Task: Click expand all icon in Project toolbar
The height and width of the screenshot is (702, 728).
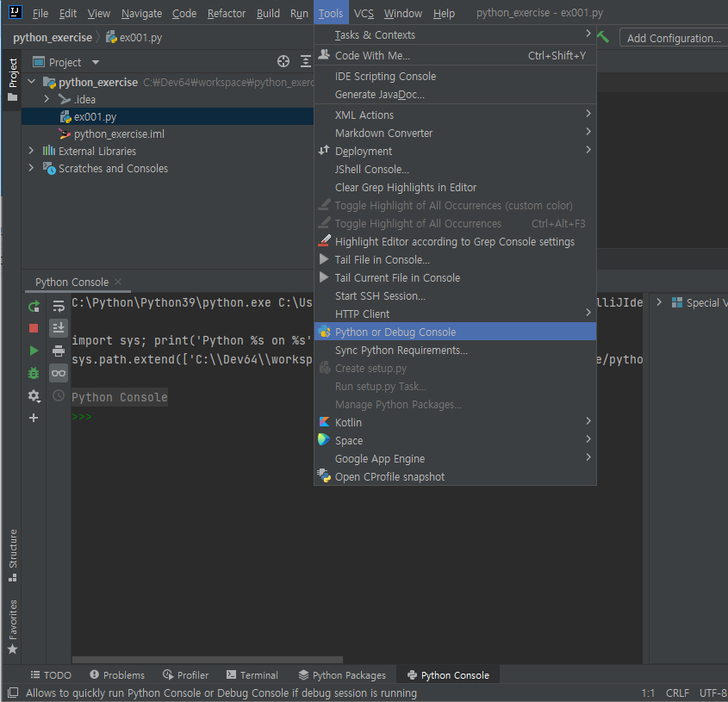Action: point(306,61)
